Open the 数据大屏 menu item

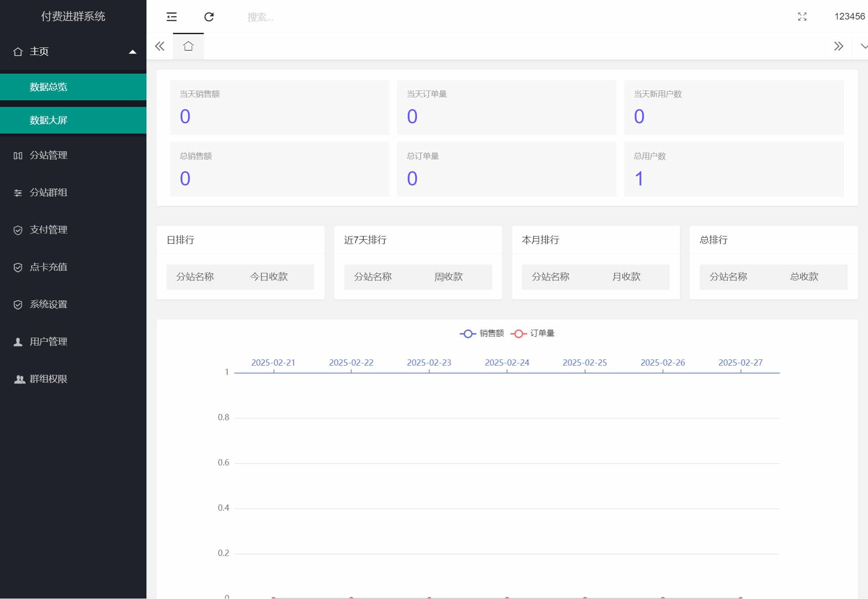(48, 120)
